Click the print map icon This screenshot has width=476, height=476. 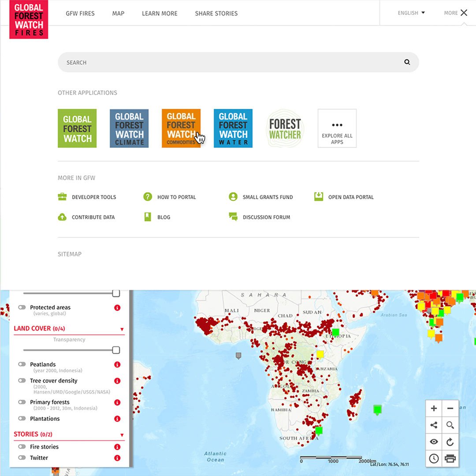(450, 458)
